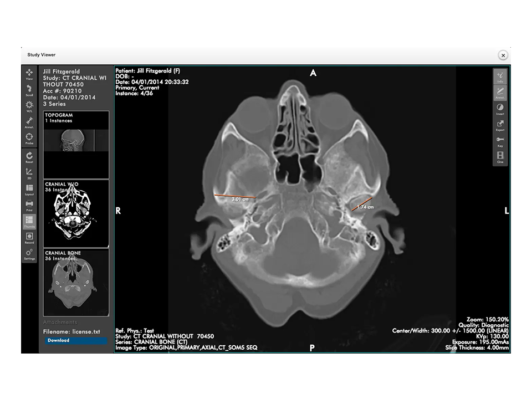Reset the image view
The image size is (532, 399).
pyautogui.click(x=29, y=158)
